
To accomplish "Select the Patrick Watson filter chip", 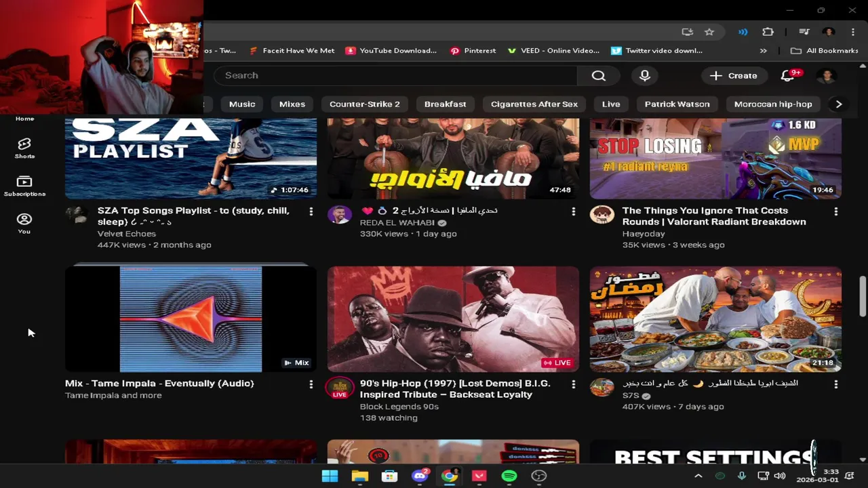I will [677, 104].
